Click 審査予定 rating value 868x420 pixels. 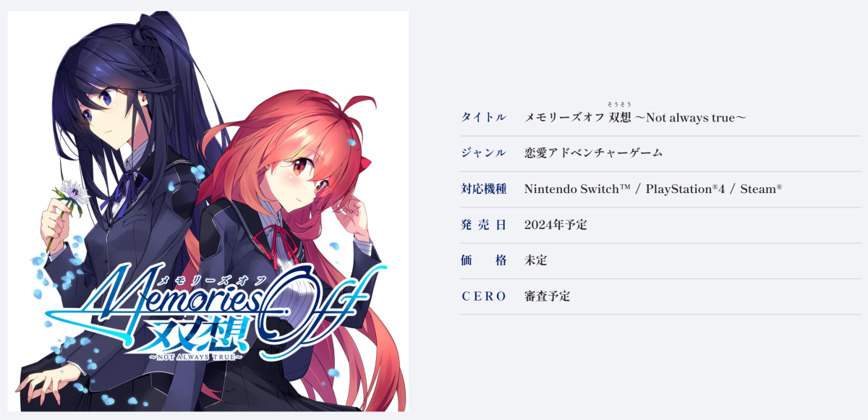[x=547, y=296]
